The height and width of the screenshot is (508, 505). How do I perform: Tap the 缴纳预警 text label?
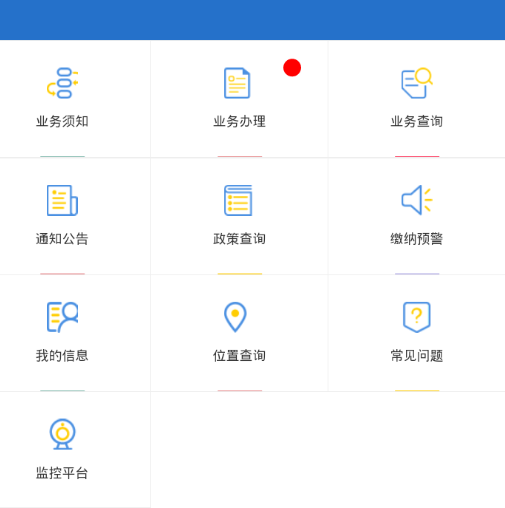(417, 239)
